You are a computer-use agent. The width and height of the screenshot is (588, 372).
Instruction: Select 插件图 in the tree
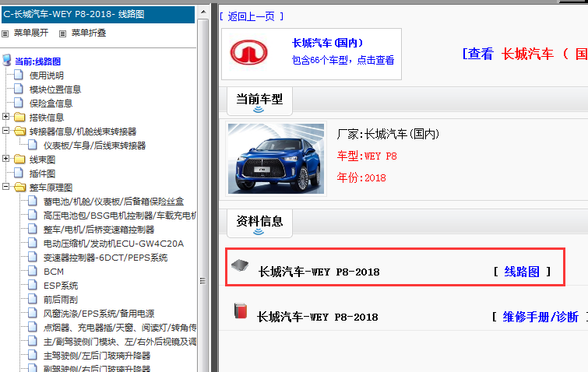click(42, 174)
